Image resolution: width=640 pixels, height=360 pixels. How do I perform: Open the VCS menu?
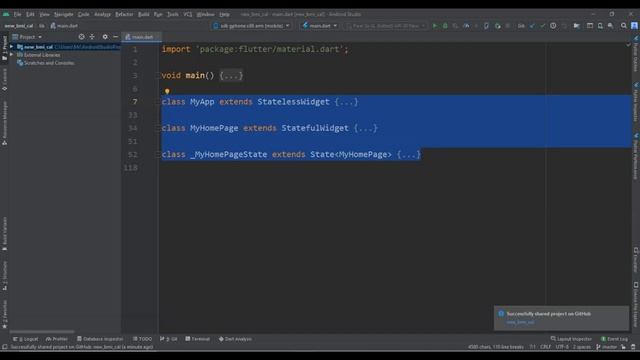(x=187, y=14)
